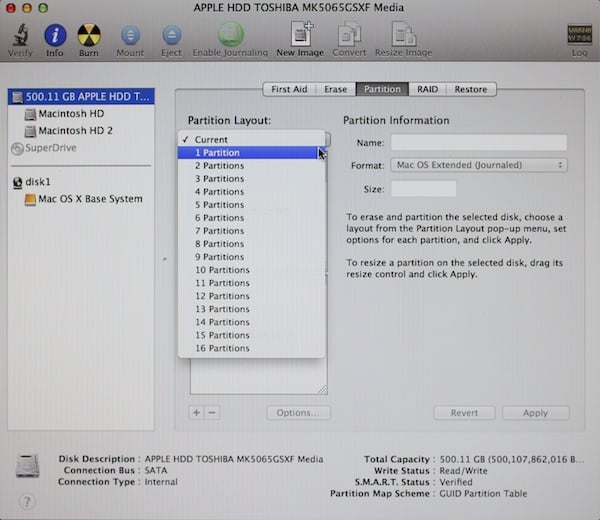Click the partition Name input field
This screenshot has width=600, height=520.
pyautogui.click(x=479, y=142)
